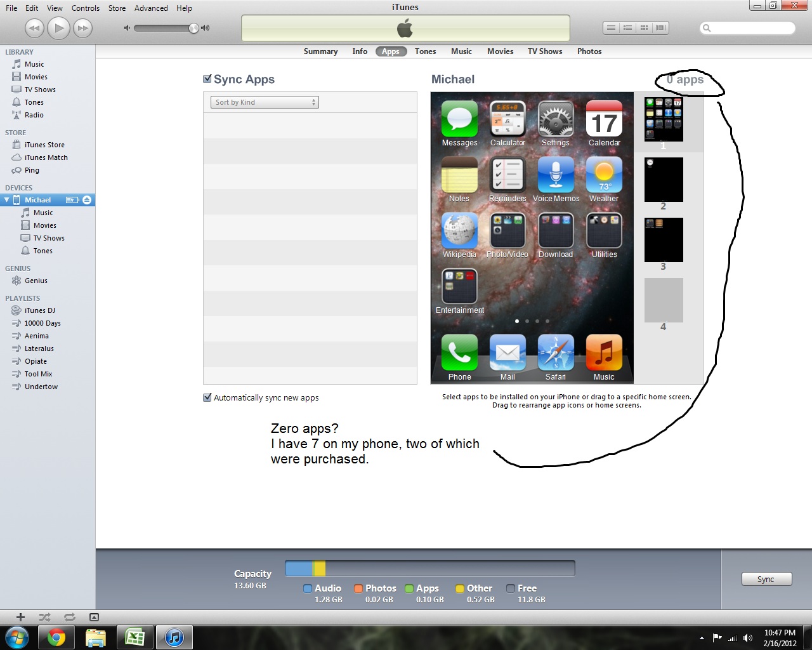Switch to the Photos tab
Viewport: 812px width, 650px height.
pos(589,51)
